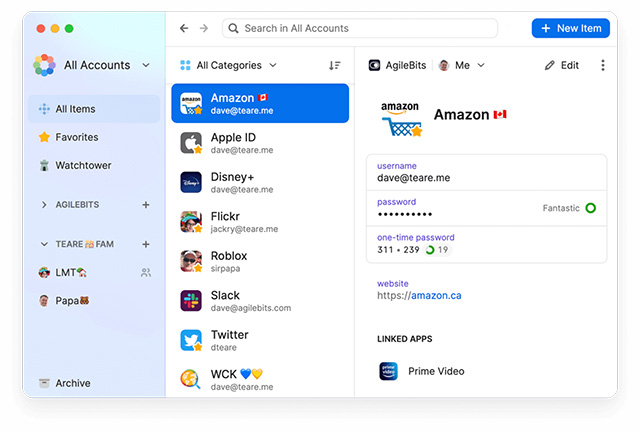Image resolution: width=640 pixels, height=431 pixels.
Task: Click the Amazon title in detail pane
Action: coord(470,115)
